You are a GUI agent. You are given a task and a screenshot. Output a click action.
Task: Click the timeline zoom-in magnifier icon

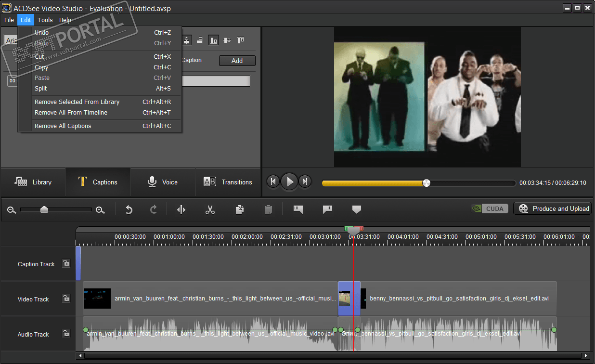[x=100, y=210]
